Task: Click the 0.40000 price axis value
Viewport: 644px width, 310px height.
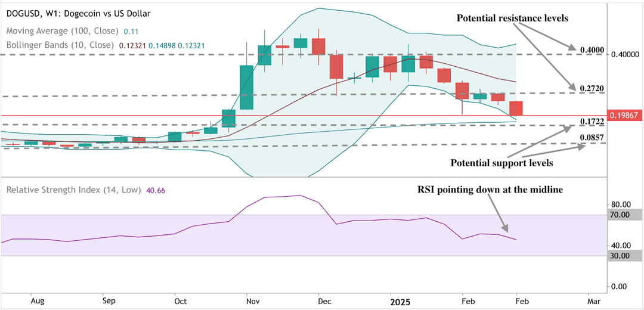Action: click(625, 55)
